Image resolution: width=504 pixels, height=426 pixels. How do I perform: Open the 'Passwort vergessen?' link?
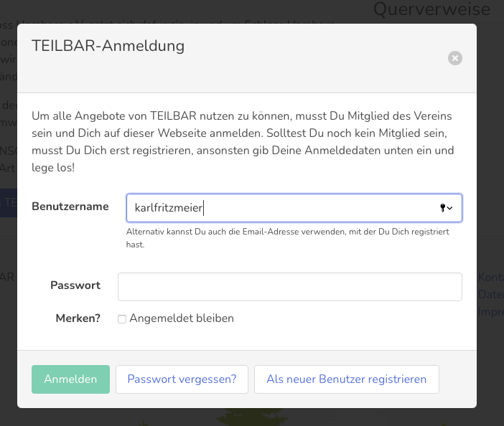tap(182, 379)
